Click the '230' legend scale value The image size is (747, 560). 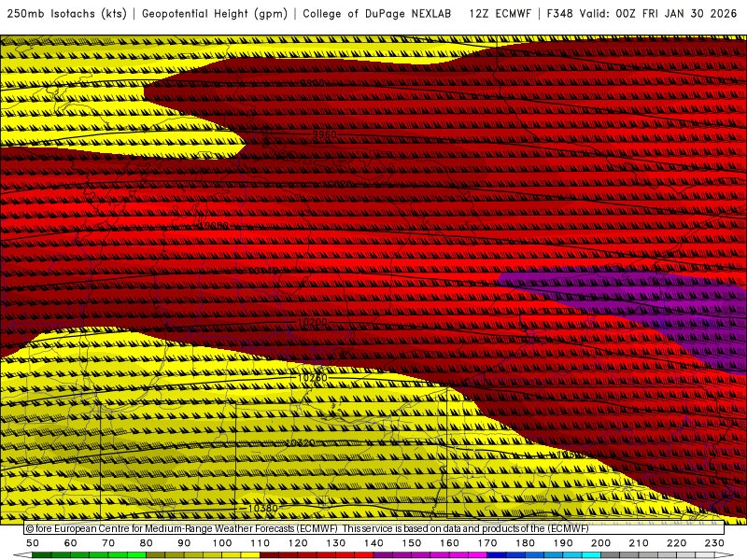pyautogui.click(x=714, y=543)
